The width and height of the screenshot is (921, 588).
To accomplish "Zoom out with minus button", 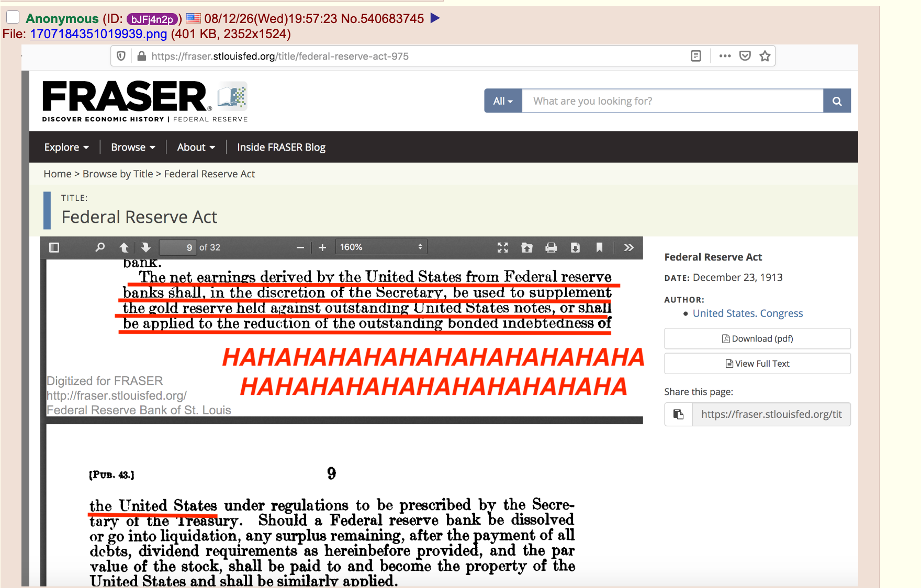I will tap(300, 247).
